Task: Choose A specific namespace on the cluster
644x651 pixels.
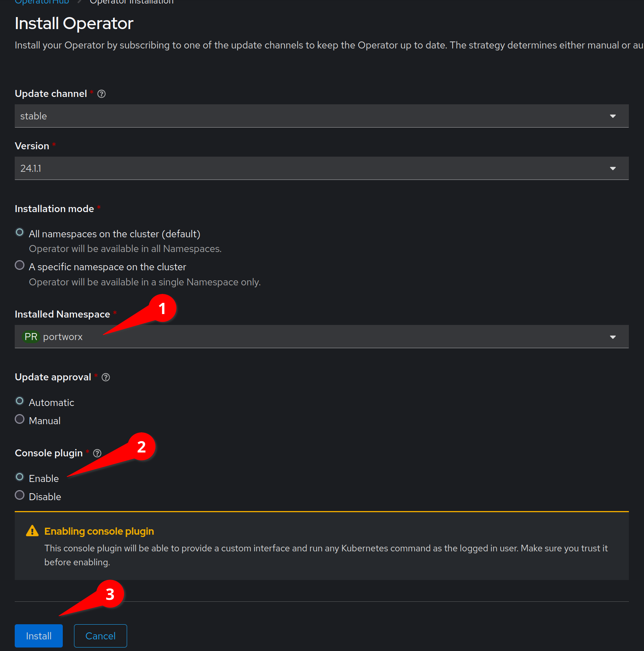Action: [x=20, y=265]
